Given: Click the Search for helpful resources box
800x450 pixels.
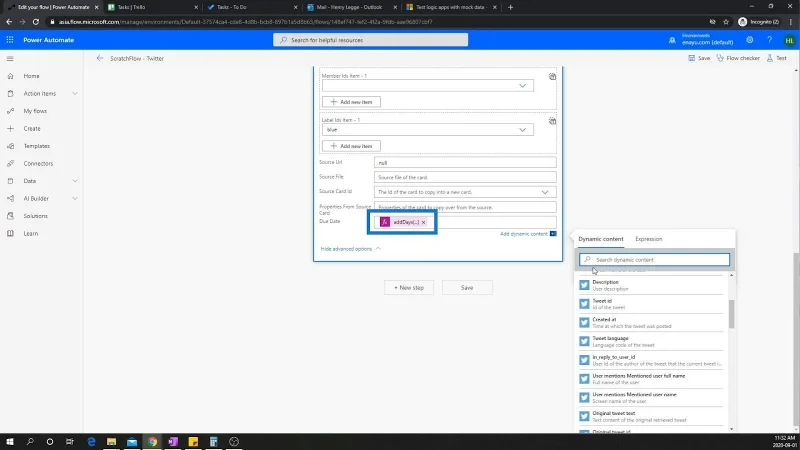Looking at the screenshot, I should pos(370,40).
